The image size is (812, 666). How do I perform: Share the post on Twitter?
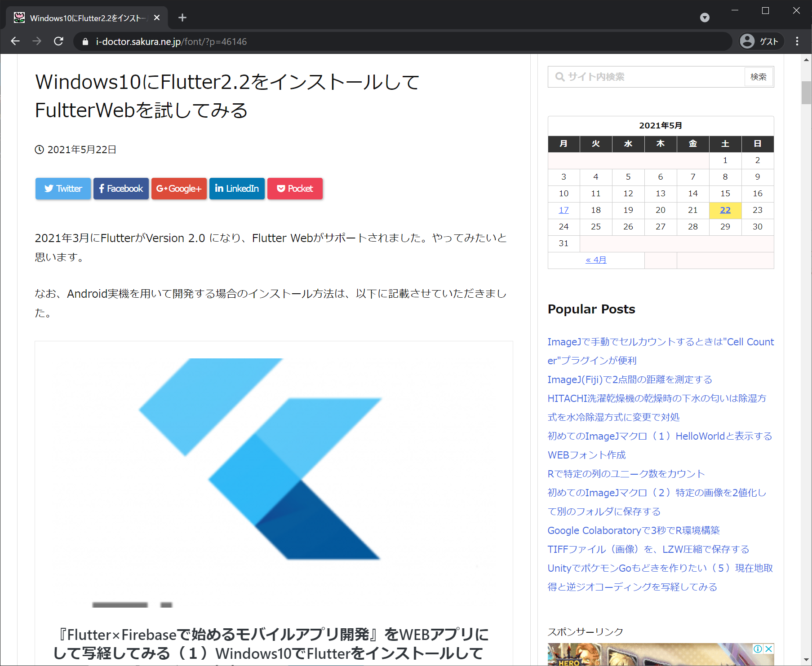(x=63, y=189)
